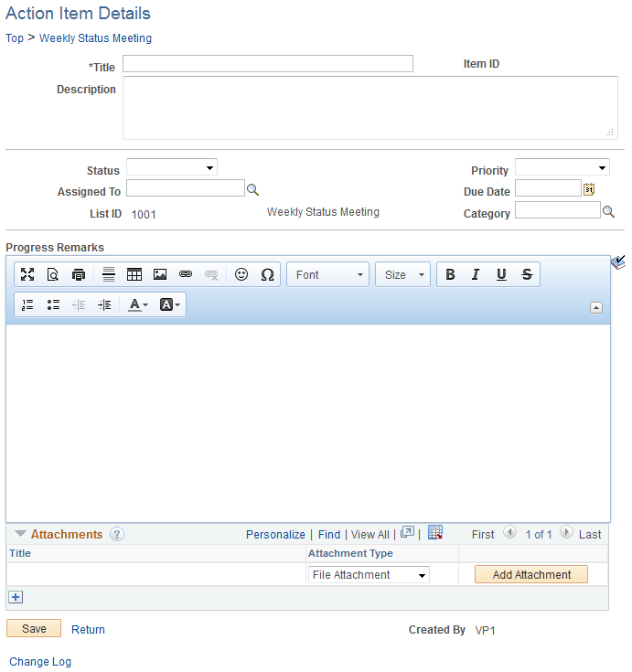
Task: Toggle italic formatting
Action: tap(476, 274)
